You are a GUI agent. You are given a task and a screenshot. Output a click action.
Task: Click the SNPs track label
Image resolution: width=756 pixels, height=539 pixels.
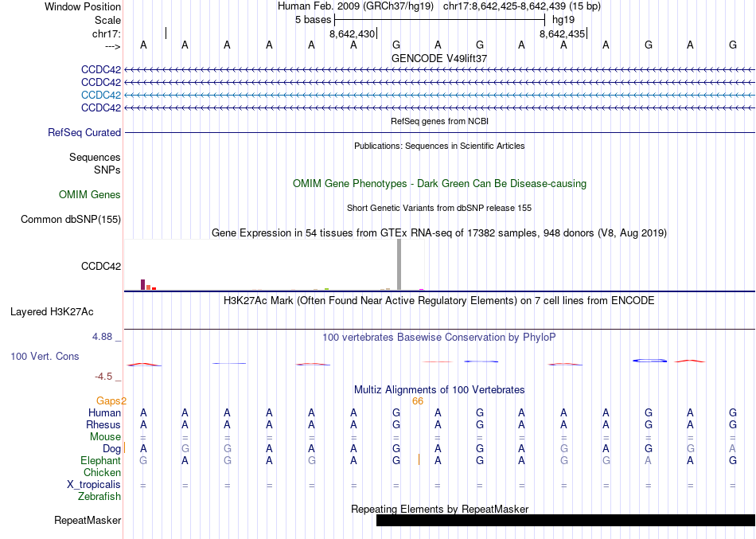(x=107, y=170)
